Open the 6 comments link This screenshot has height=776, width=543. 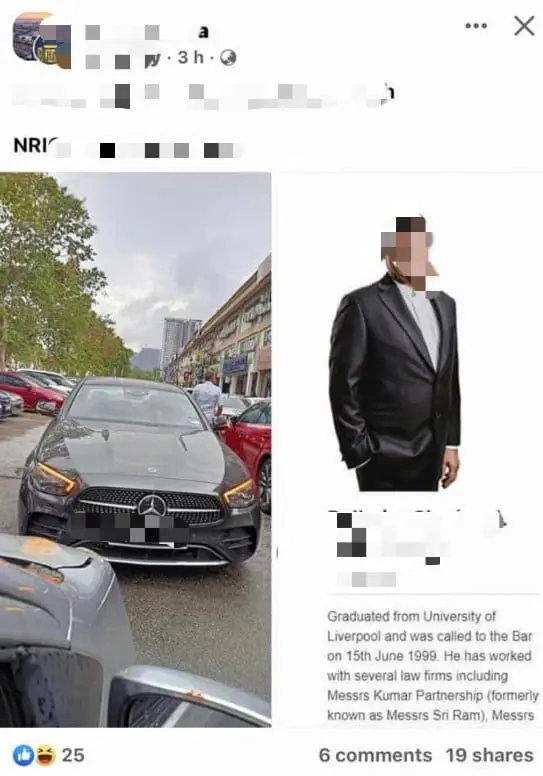tap(375, 755)
